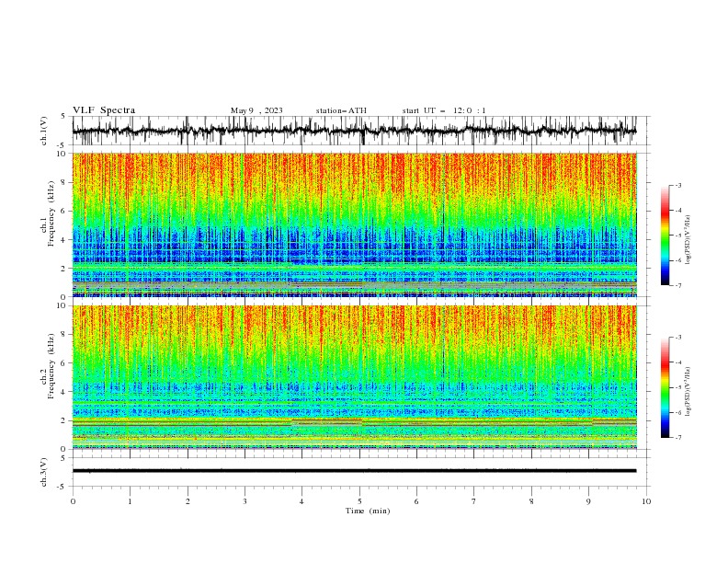Click the time axis tick label '7'
Viewport: 728px width, 563px height.
tap(474, 501)
